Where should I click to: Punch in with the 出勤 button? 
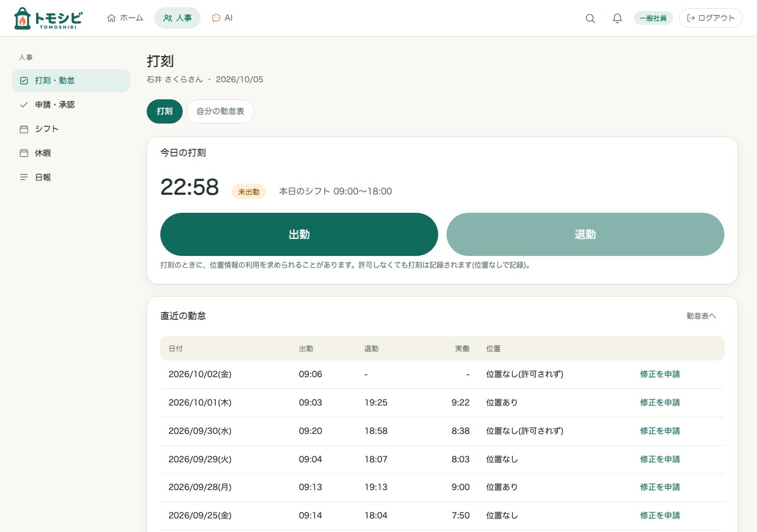[299, 235]
